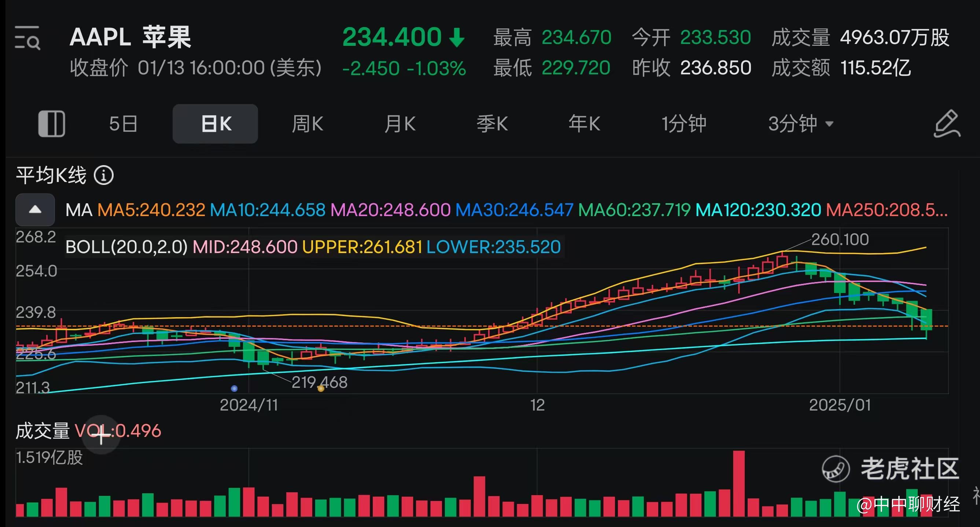Open the drawing pencil tool
Viewport: 980px width, 527px height.
947,123
